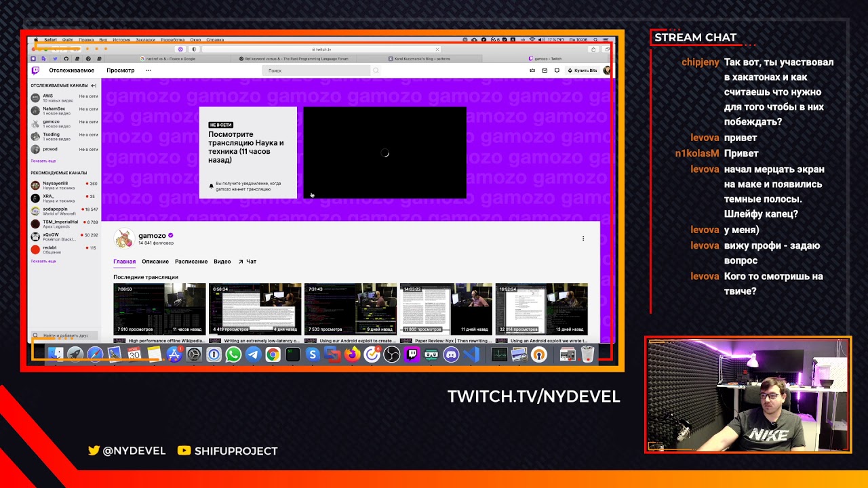Open the История menu
The width and height of the screenshot is (868, 488).
pyautogui.click(x=121, y=40)
